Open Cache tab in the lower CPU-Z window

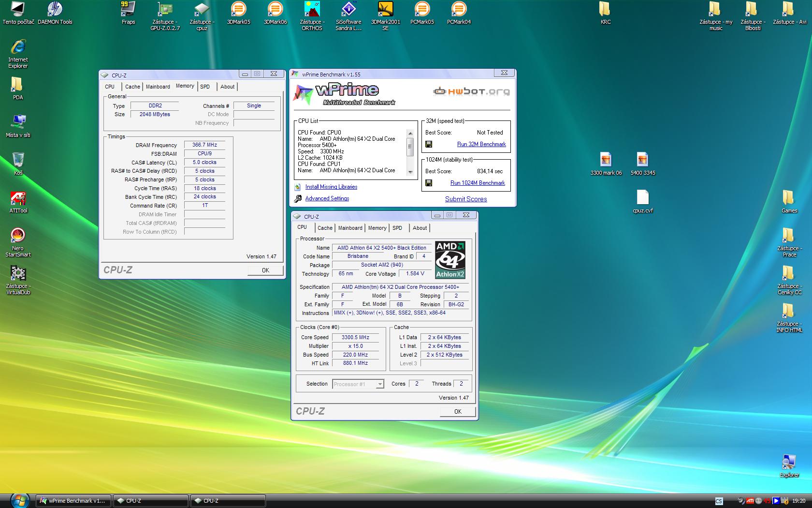pyautogui.click(x=325, y=228)
